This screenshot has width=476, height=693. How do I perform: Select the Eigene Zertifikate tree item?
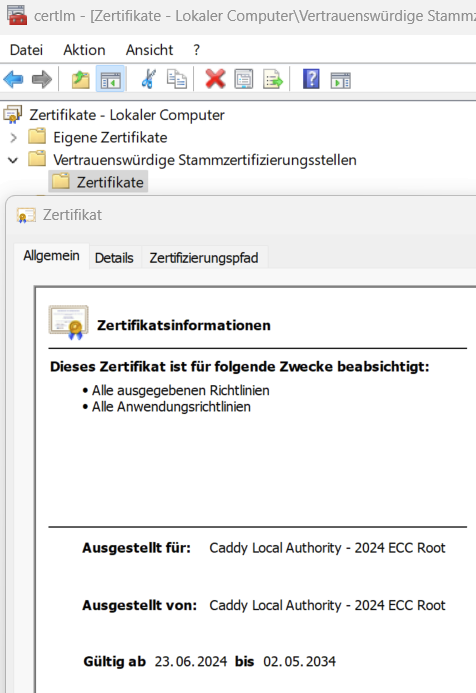coord(110,137)
